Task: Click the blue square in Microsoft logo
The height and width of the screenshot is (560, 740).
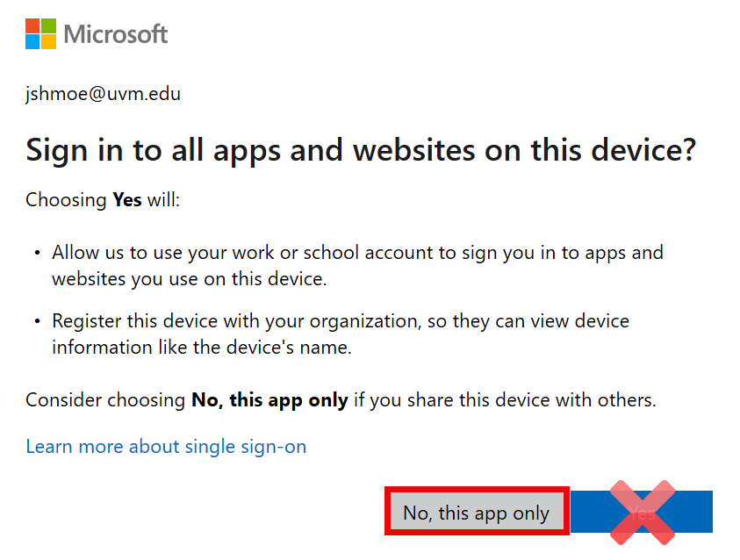Action: pyautogui.click(x=32, y=42)
